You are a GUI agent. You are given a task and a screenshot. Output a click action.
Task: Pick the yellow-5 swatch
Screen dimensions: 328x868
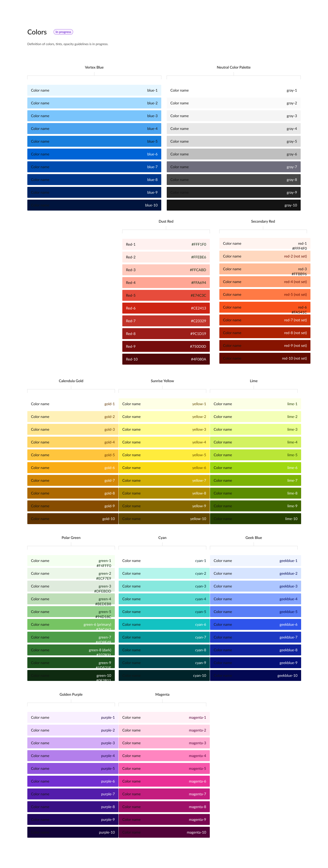[164, 455]
